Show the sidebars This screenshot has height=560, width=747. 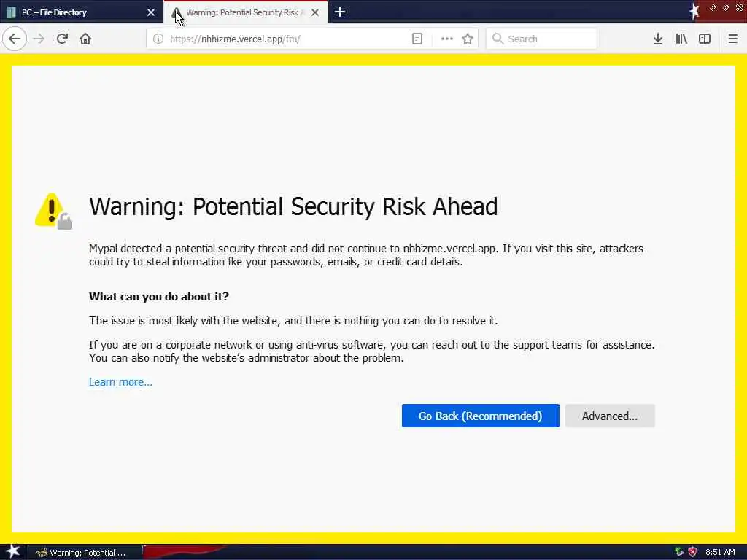705,39
